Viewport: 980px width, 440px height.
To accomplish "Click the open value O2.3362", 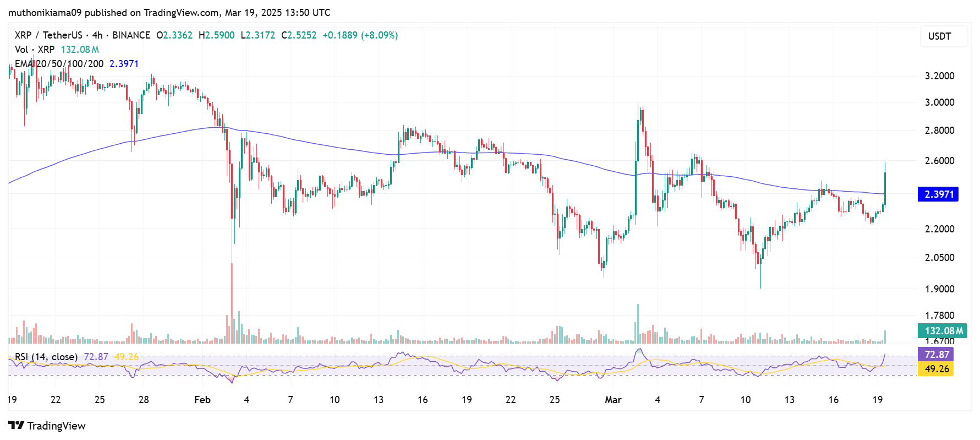I will pyautogui.click(x=174, y=35).
